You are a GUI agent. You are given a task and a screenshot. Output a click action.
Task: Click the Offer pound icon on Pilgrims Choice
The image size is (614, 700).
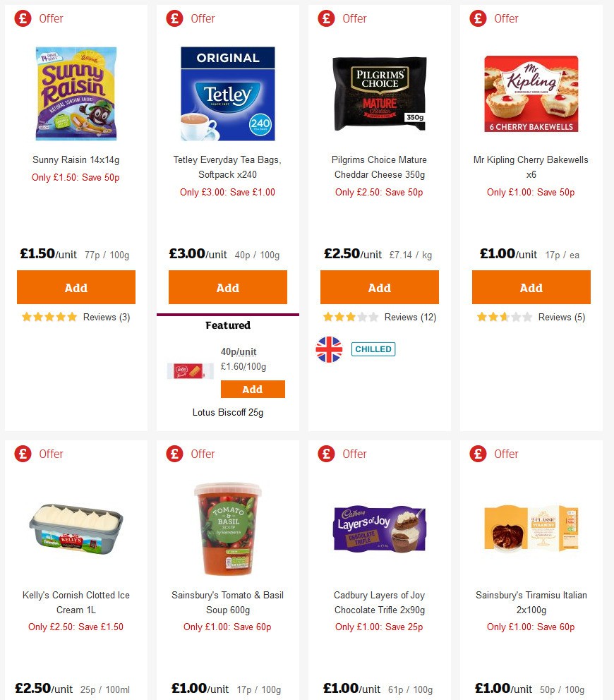325,19
